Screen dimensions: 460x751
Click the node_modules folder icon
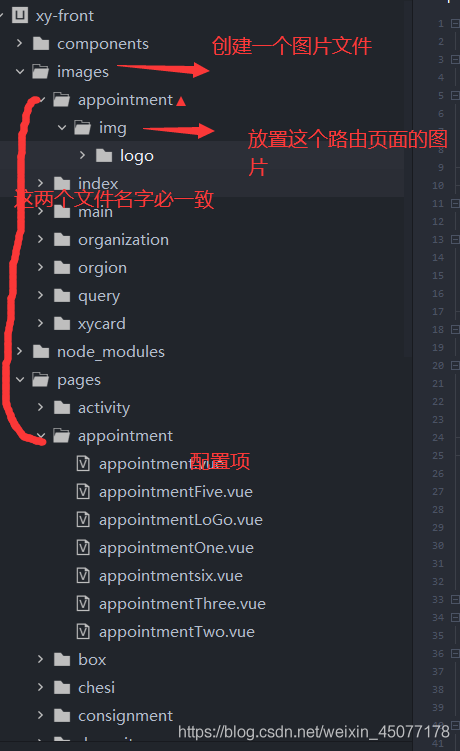click(x=41, y=352)
